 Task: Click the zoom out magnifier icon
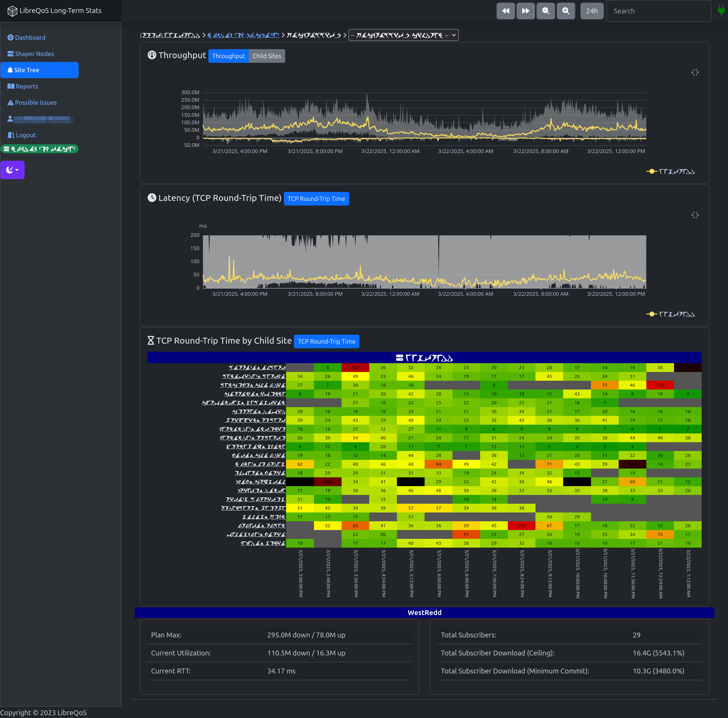click(545, 11)
